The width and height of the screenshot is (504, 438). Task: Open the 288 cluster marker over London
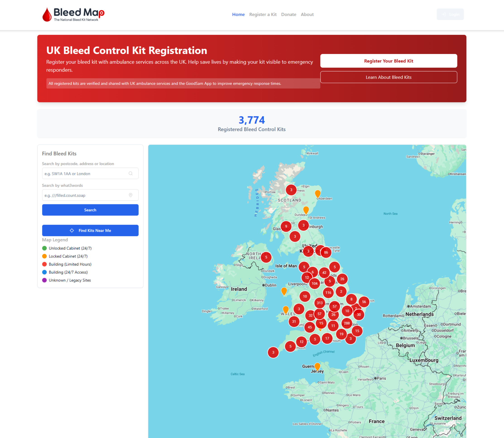346,323
